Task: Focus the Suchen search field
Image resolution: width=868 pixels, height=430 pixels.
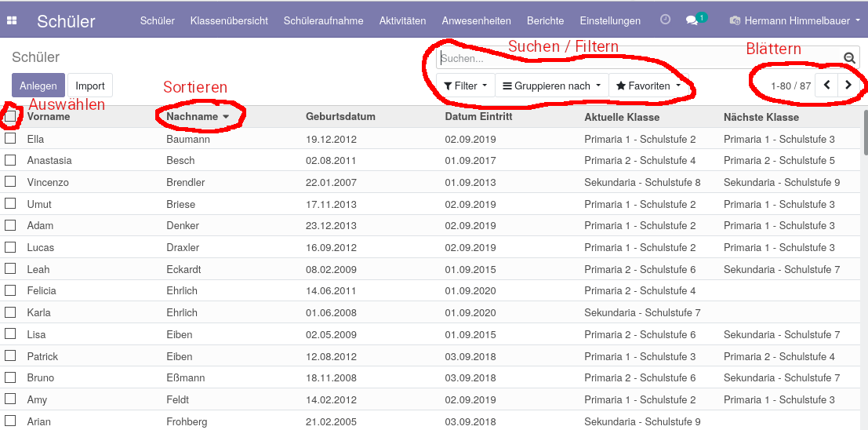Action: pos(635,58)
